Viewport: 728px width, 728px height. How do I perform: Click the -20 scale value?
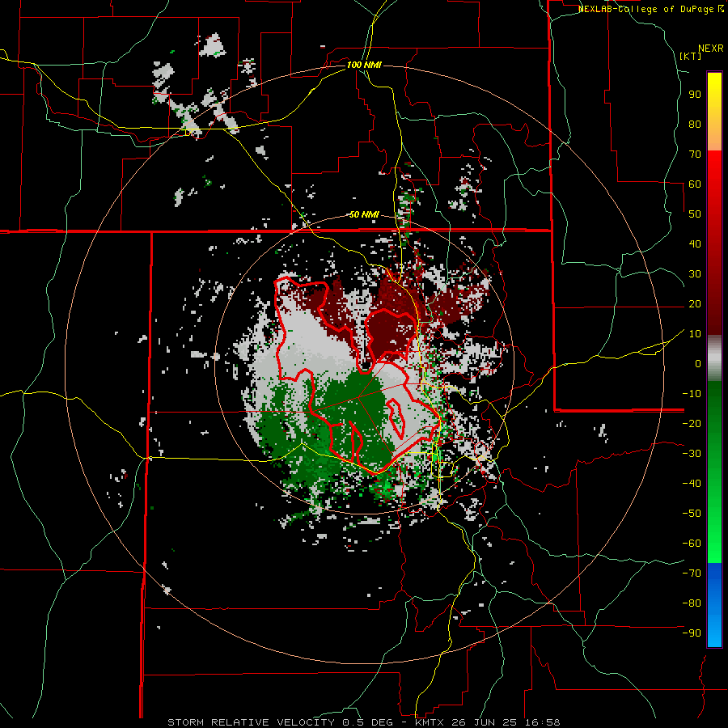692,423
